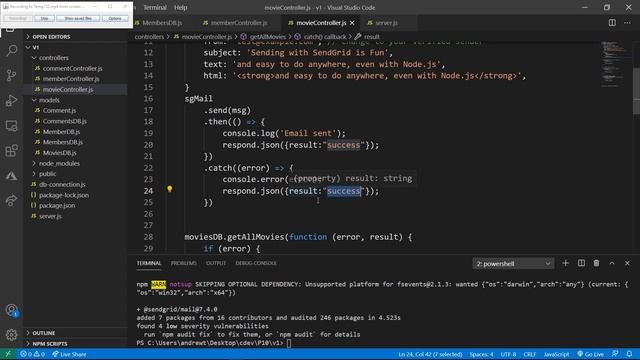This screenshot has width=640, height=360.
Task: Open the Live Share activity bar icon
Action: [x=11, y=201]
